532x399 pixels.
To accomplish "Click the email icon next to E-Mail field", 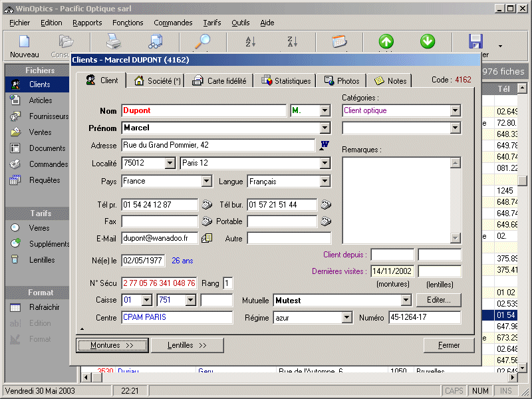I will coord(207,237).
